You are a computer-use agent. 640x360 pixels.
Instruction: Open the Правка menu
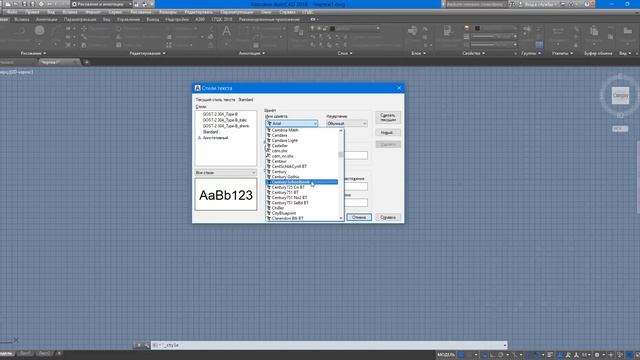coord(32,12)
